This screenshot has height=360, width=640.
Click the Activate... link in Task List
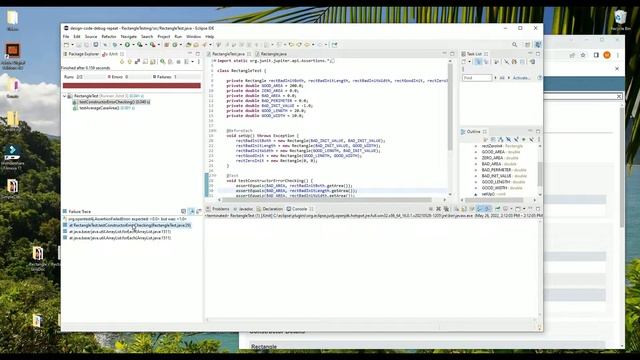(521, 78)
